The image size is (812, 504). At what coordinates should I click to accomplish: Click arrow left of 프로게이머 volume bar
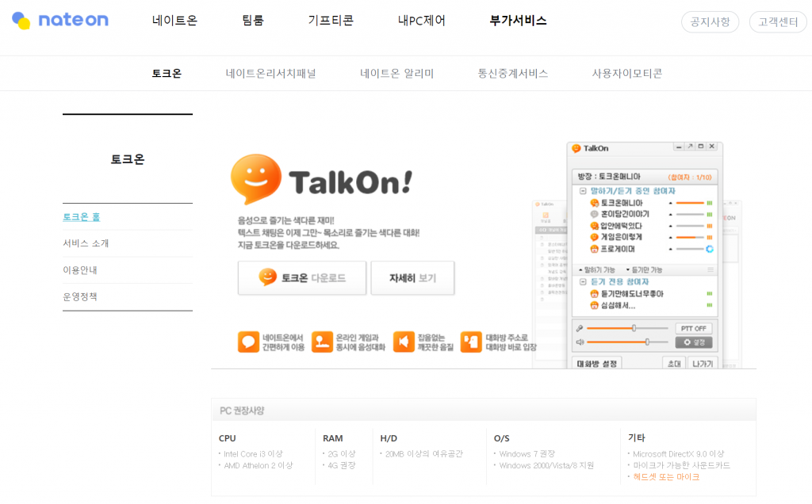(x=671, y=249)
